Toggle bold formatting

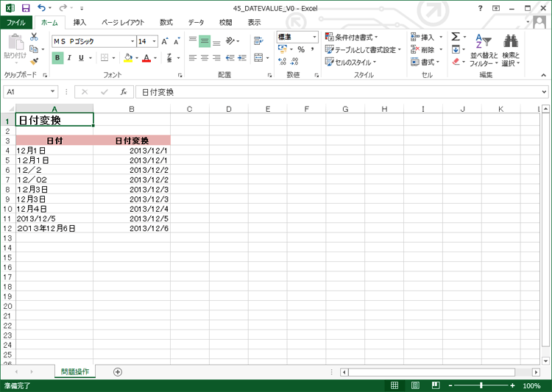coord(57,57)
